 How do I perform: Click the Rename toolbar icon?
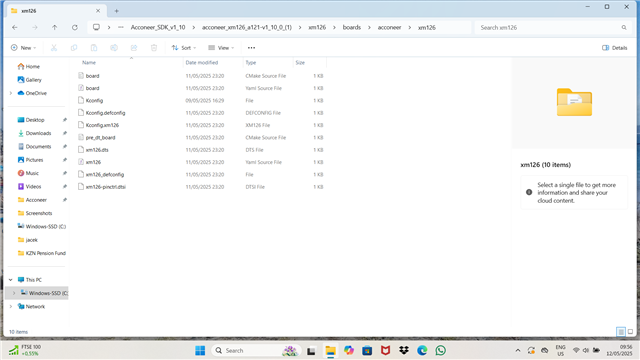tap(114, 48)
